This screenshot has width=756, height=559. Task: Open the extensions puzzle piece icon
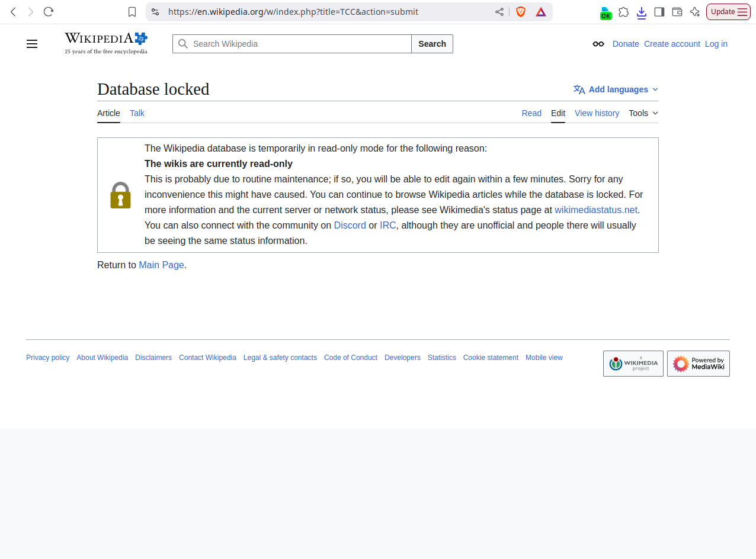click(623, 12)
